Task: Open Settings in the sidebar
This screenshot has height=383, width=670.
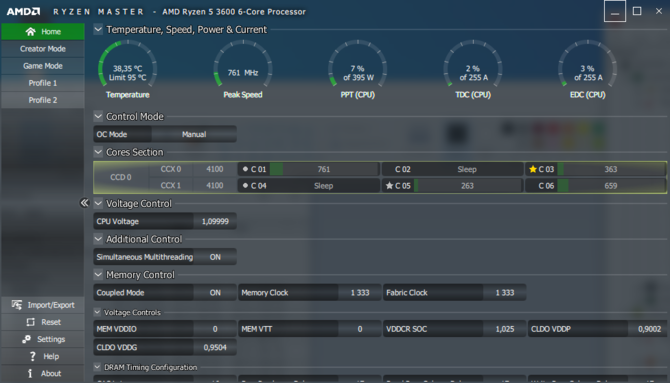Action: (43, 339)
